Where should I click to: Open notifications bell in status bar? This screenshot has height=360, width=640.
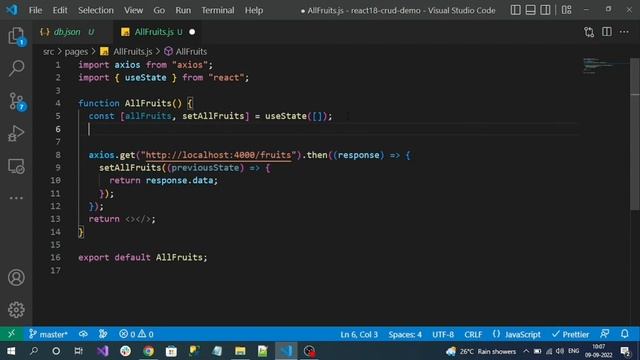click(x=624, y=334)
